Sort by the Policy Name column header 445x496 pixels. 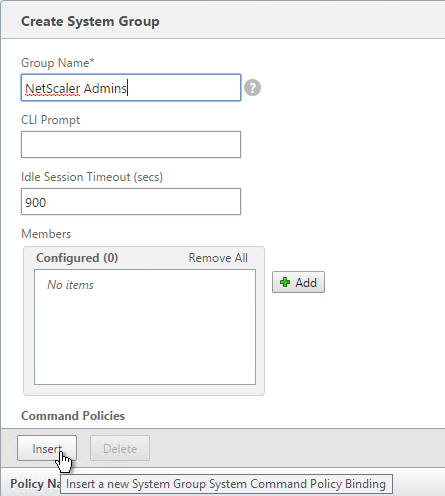point(35,484)
